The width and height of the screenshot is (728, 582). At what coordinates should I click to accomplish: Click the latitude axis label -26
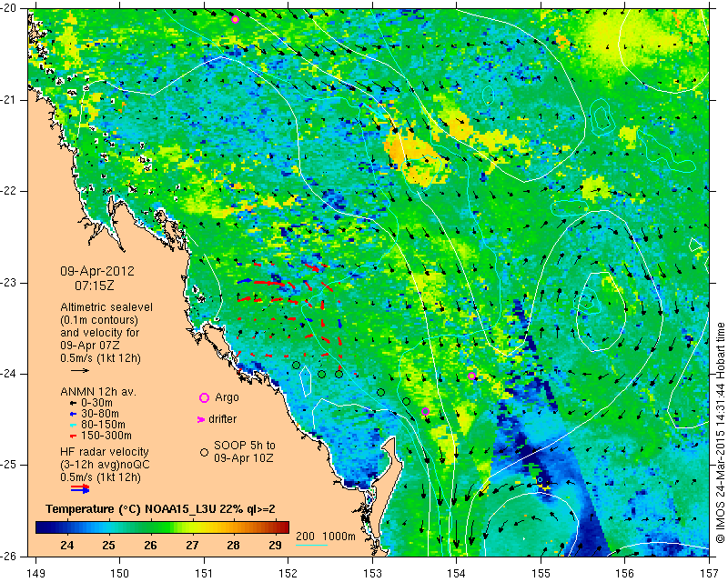pyautogui.click(x=9, y=557)
